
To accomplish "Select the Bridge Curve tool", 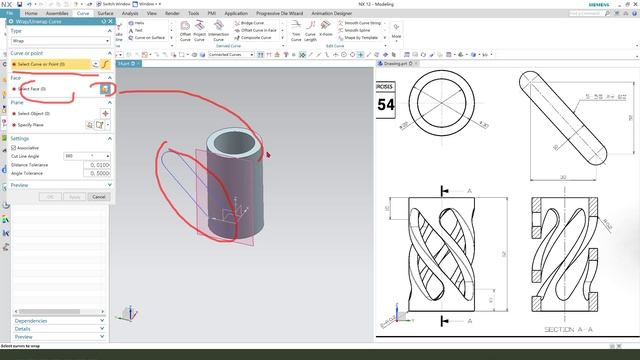I will pos(249,23).
